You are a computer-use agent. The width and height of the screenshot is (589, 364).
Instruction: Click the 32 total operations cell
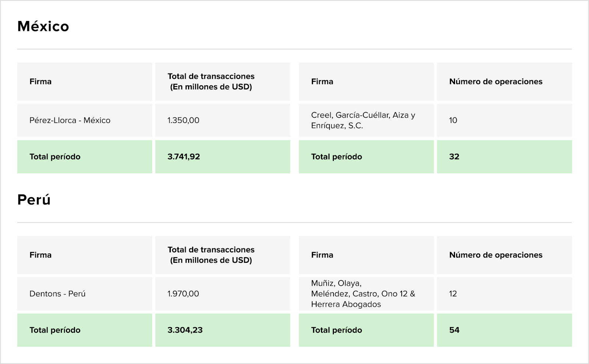[x=504, y=157]
